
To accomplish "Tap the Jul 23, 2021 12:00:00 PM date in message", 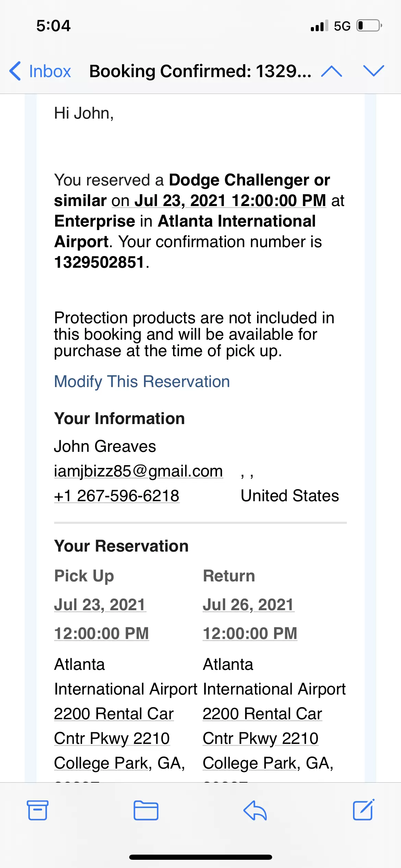I will [x=230, y=201].
